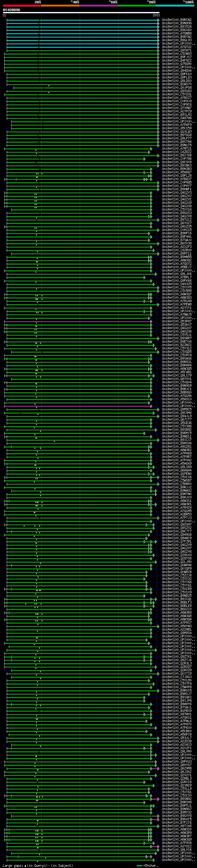The image size is (197, 868).
Task: Select label UniRef100_A2YU12
Action: coord(177,846)
